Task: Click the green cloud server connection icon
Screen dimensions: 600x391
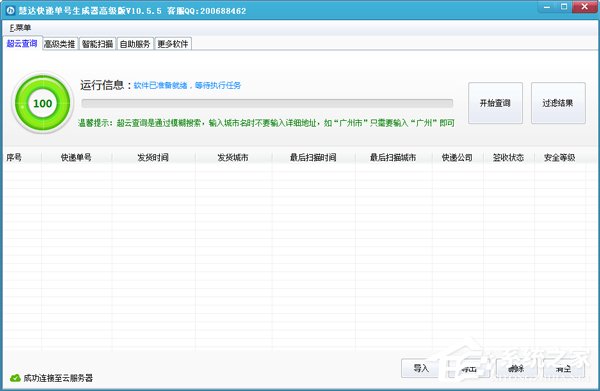Action: pyautogui.click(x=15, y=378)
